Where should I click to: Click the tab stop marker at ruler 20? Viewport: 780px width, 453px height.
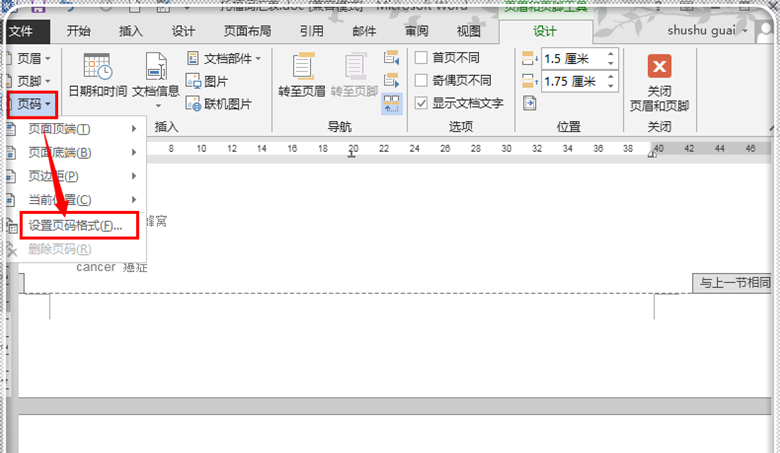coord(352,155)
